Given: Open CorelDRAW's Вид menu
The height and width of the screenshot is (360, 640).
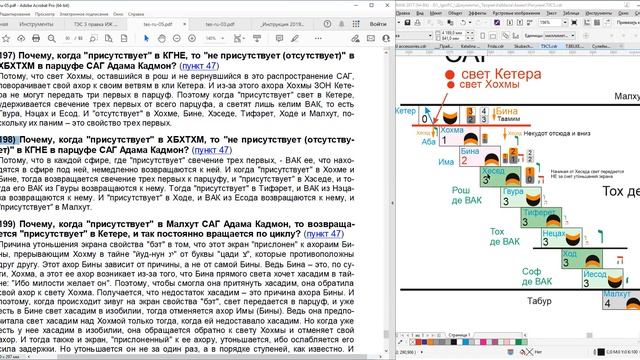Looking at the screenshot, I should [420, 13].
